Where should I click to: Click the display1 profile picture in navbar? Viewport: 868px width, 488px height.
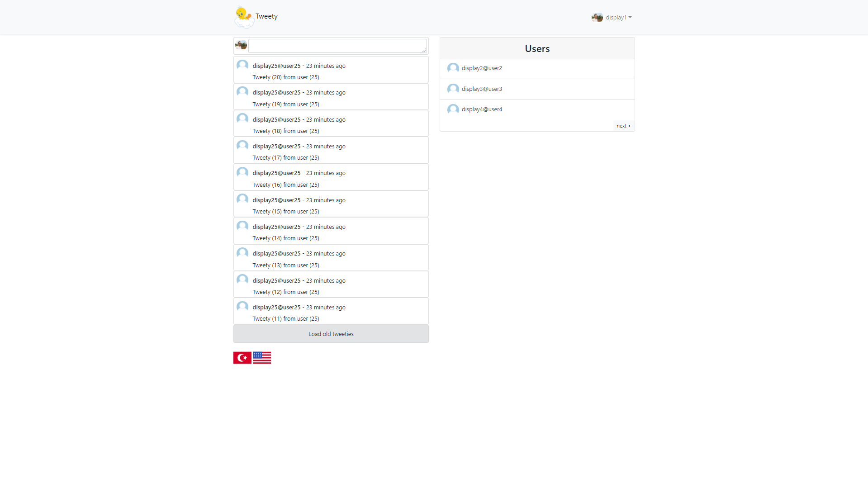(x=597, y=18)
